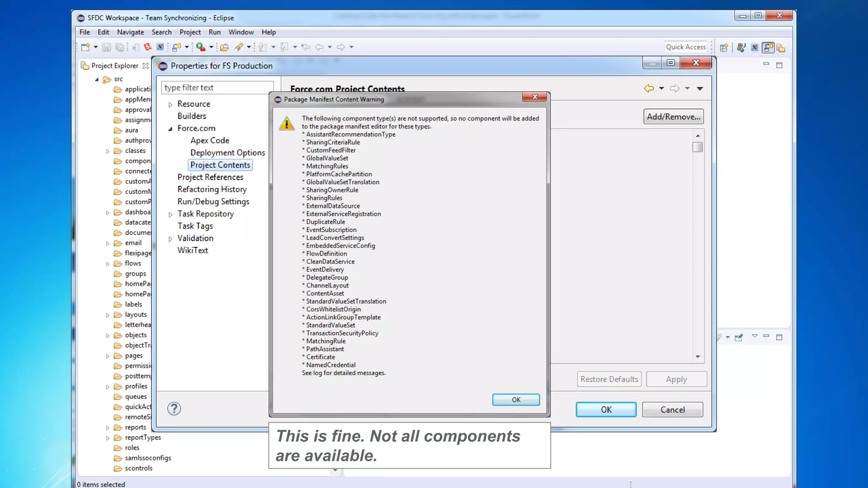This screenshot has height=488, width=868.
Task: Click the Restore Defaults button
Action: click(609, 379)
